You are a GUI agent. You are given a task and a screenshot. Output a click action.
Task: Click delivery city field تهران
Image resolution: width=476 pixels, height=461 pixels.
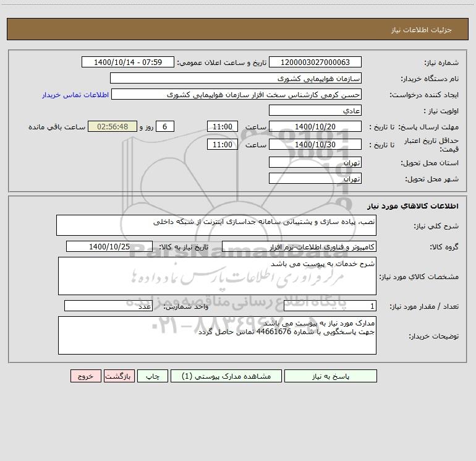[x=315, y=178]
